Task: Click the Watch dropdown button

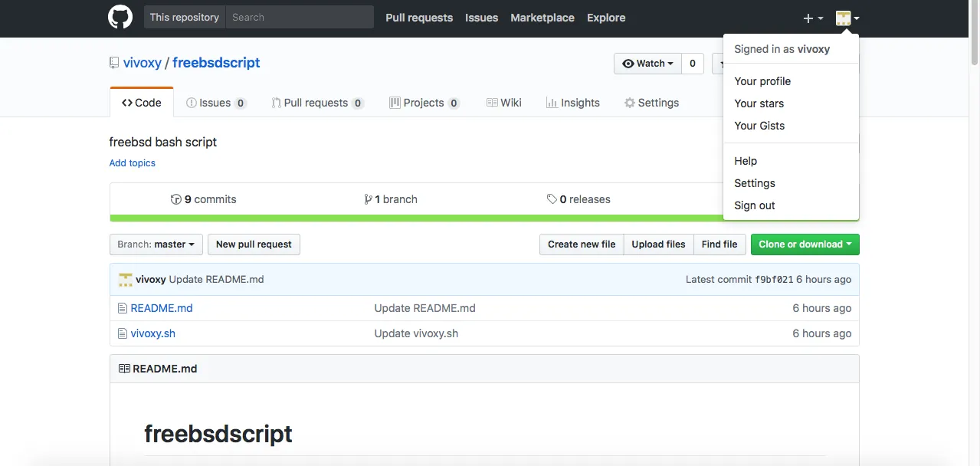Action: coord(647,64)
